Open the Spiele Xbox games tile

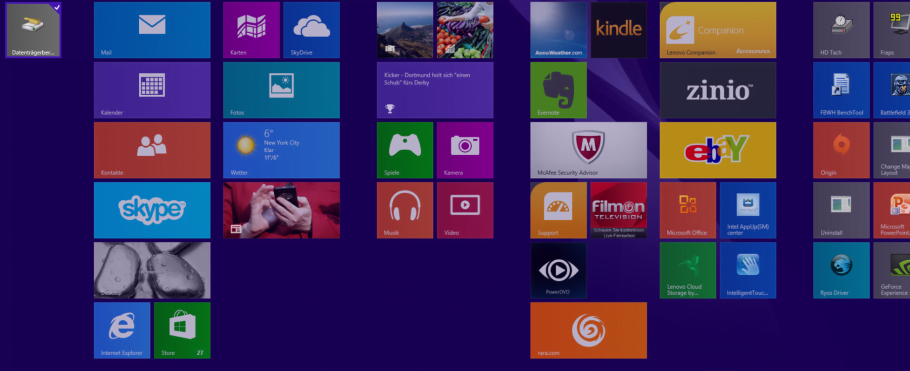click(405, 150)
